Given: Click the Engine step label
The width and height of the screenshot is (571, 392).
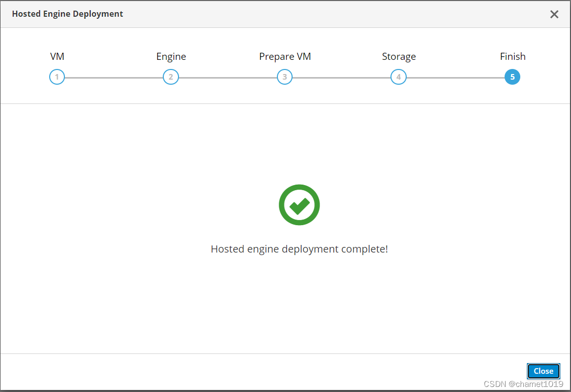Looking at the screenshot, I should tap(171, 57).
